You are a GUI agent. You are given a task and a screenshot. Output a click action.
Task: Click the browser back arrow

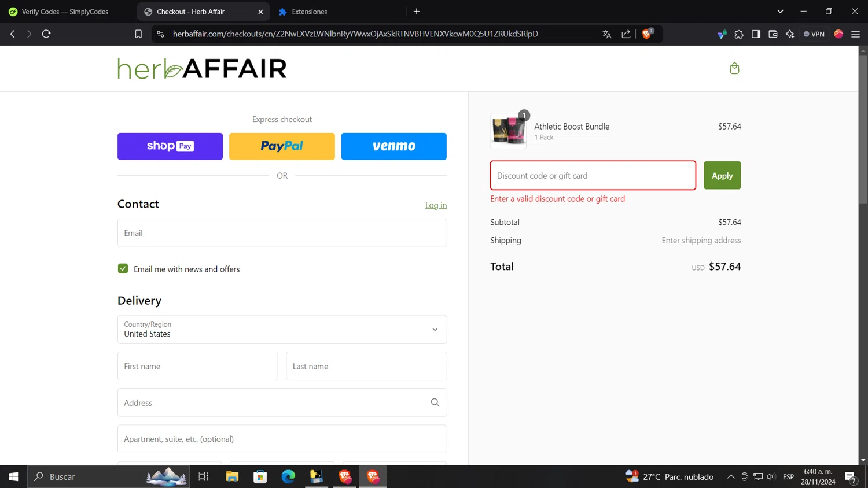click(12, 34)
